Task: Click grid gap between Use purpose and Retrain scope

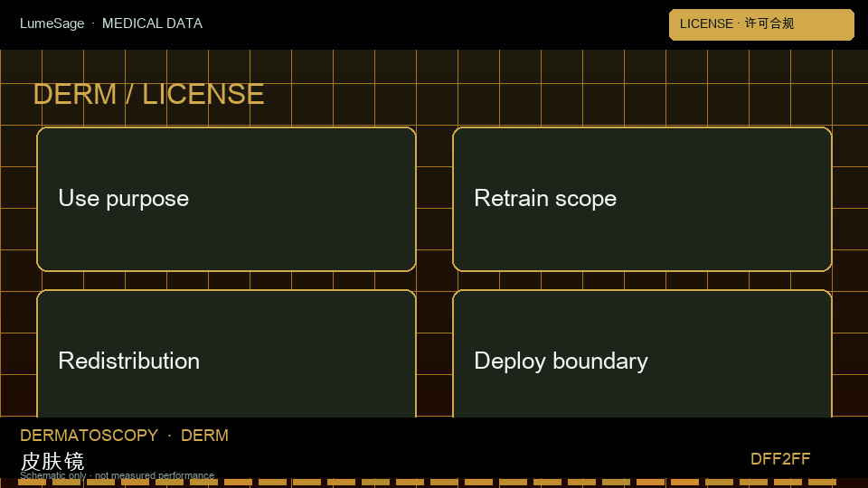Action: [435, 199]
